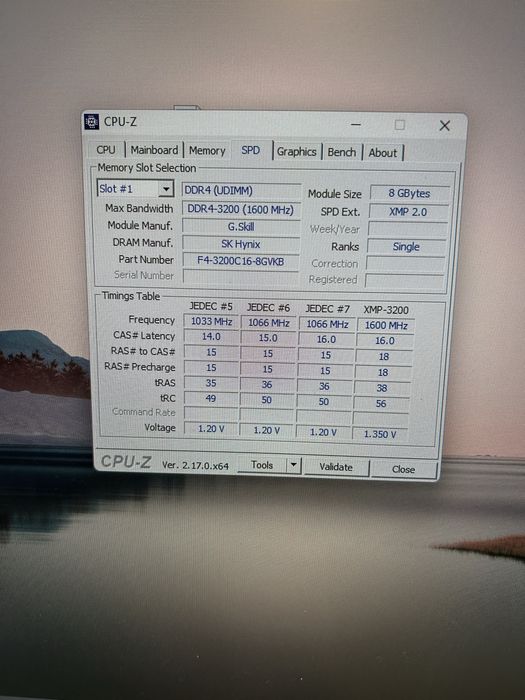Image resolution: width=525 pixels, height=700 pixels.
Task: Click the empty Serial Number field
Action: coord(240,277)
